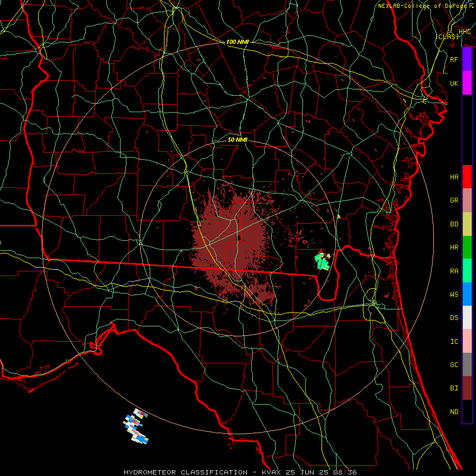476x476 pixels.
Task: Click the GC gray legend swatch
Action: [467, 364]
